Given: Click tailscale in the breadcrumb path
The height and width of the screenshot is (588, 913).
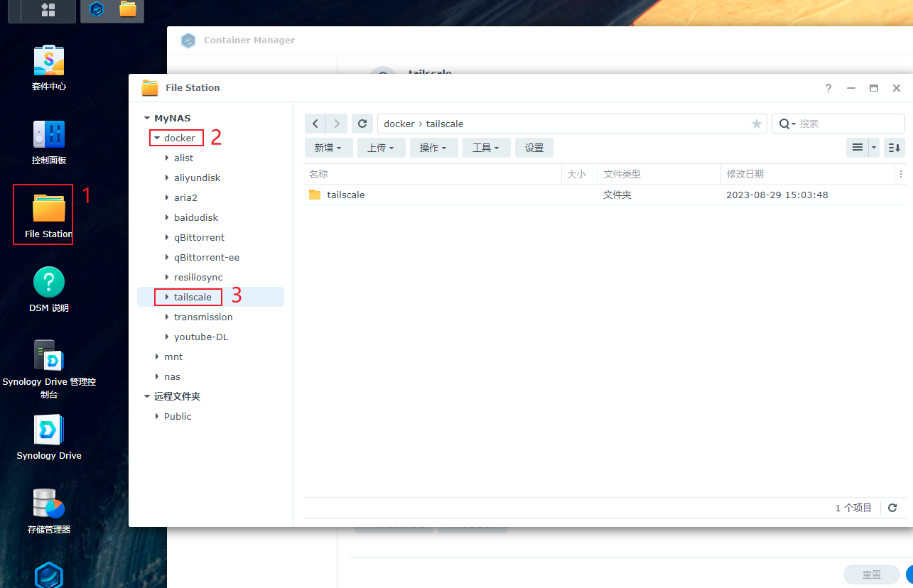Looking at the screenshot, I should click(x=445, y=124).
